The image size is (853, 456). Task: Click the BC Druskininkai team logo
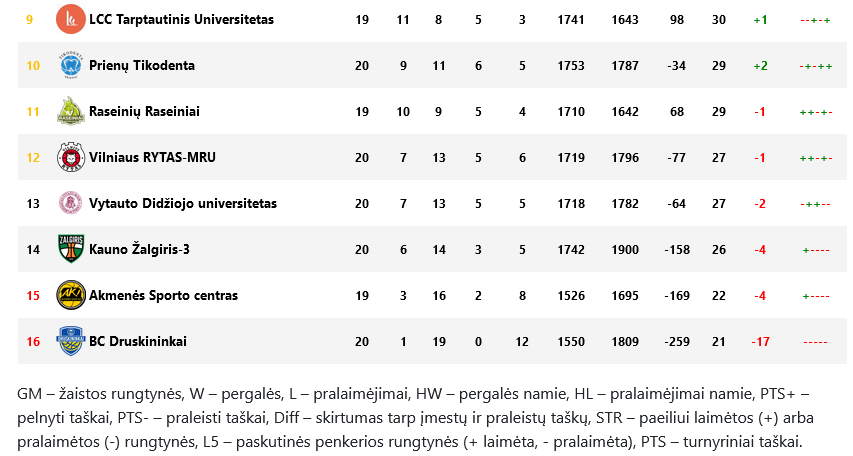point(71,341)
